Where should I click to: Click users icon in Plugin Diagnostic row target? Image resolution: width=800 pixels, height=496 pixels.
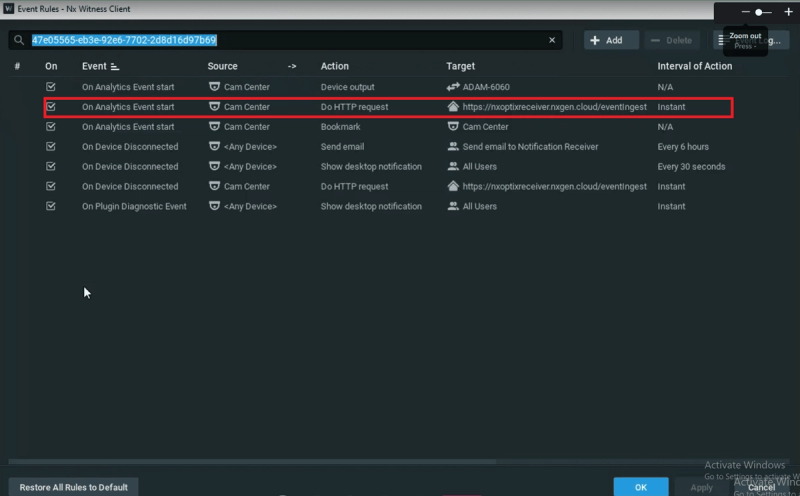pyautogui.click(x=453, y=206)
